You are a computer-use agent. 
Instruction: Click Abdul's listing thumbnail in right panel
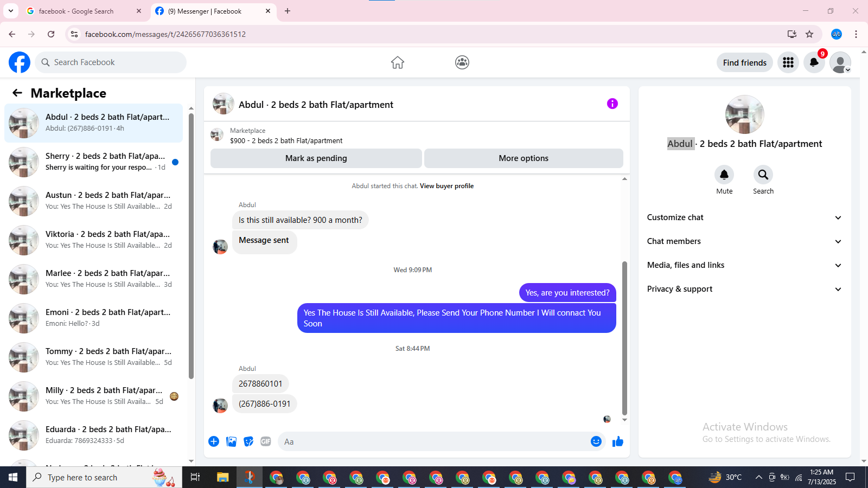point(745,114)
